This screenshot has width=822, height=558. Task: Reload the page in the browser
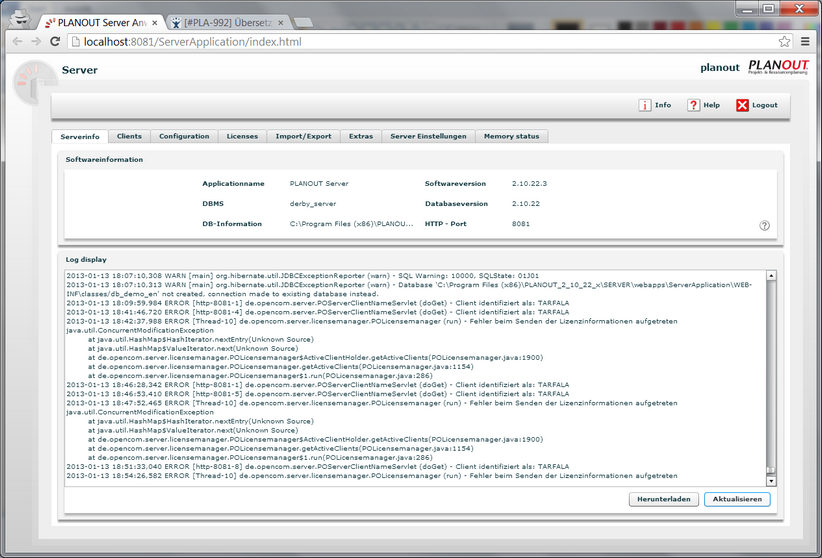pos(55,41)
